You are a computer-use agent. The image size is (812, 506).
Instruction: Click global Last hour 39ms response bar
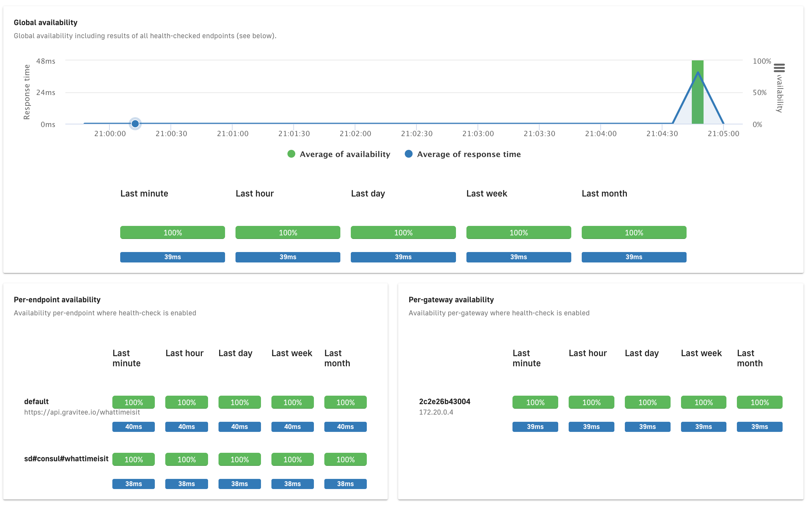click(288, 257)
